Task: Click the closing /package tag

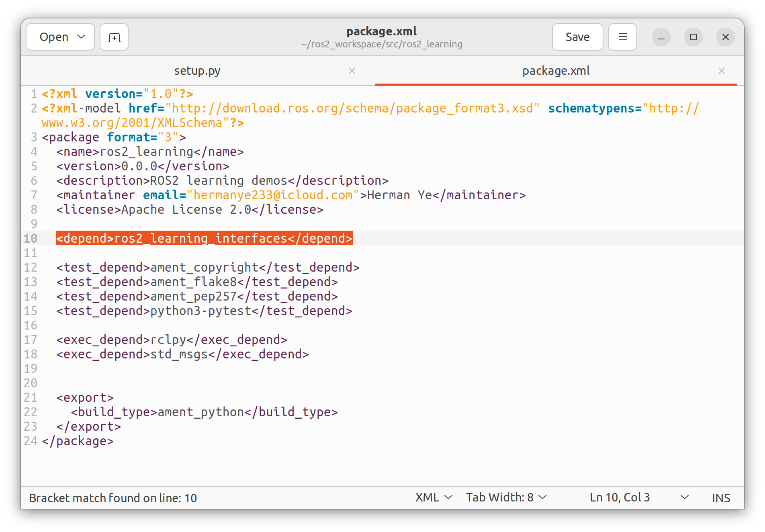Action: (x=78, y=441)
